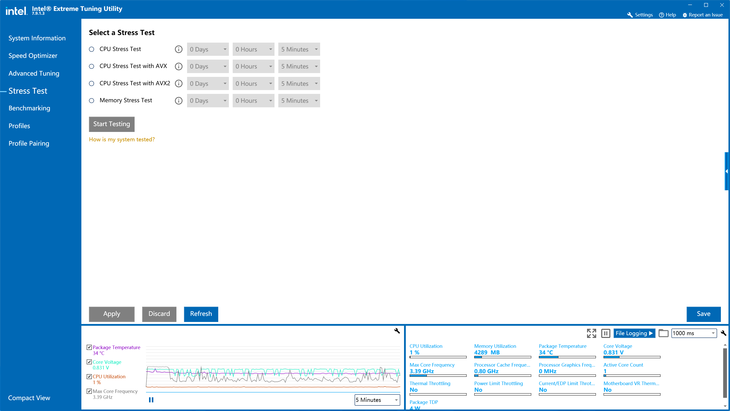
Task: Open Days dropdown for CPU Stress Test
Action: (208, 49)
